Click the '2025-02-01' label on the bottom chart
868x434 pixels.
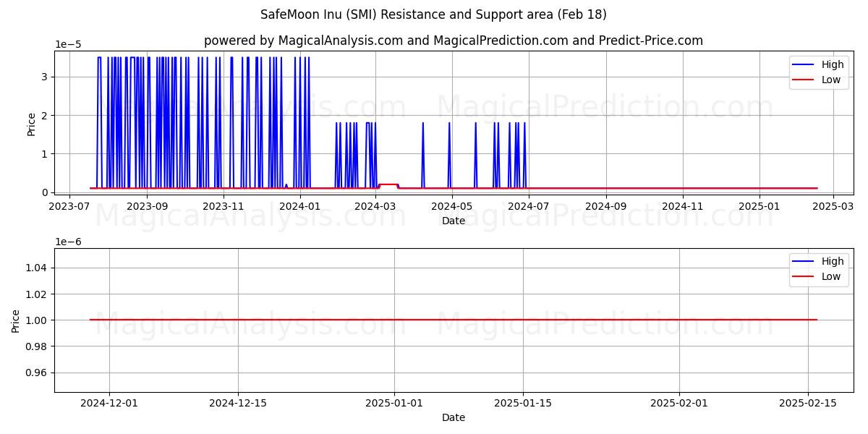pos(679,403)
